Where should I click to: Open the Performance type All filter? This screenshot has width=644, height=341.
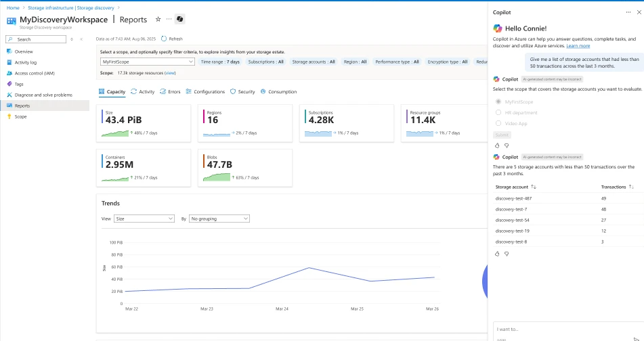click(397, 62)
